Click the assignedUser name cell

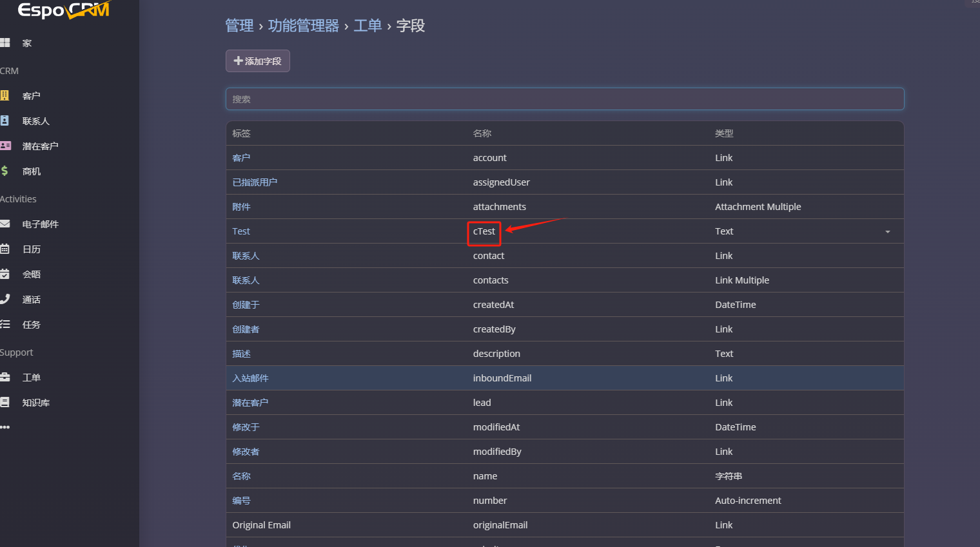502,182
